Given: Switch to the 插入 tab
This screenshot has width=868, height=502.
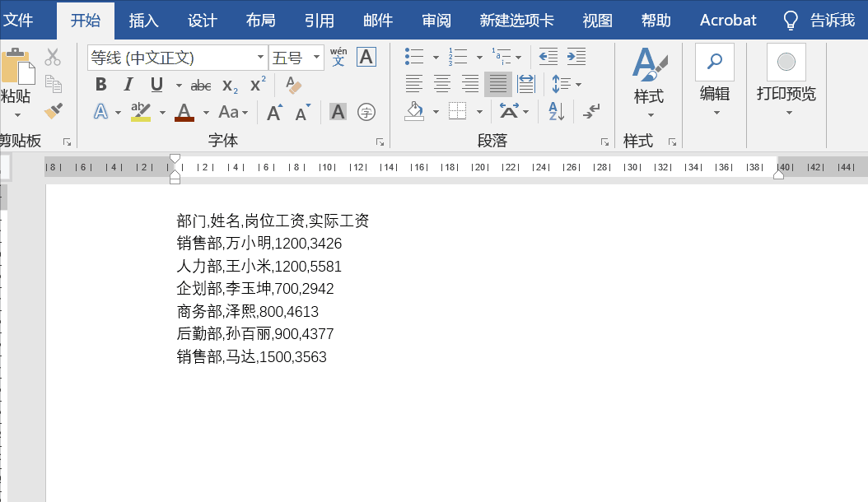Looking at the screenshot, I should pos(144,21).
